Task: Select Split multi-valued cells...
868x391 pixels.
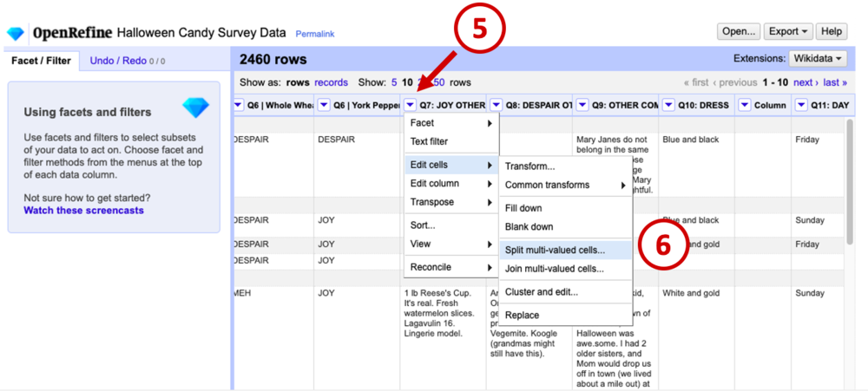Action: click(565, 250)
